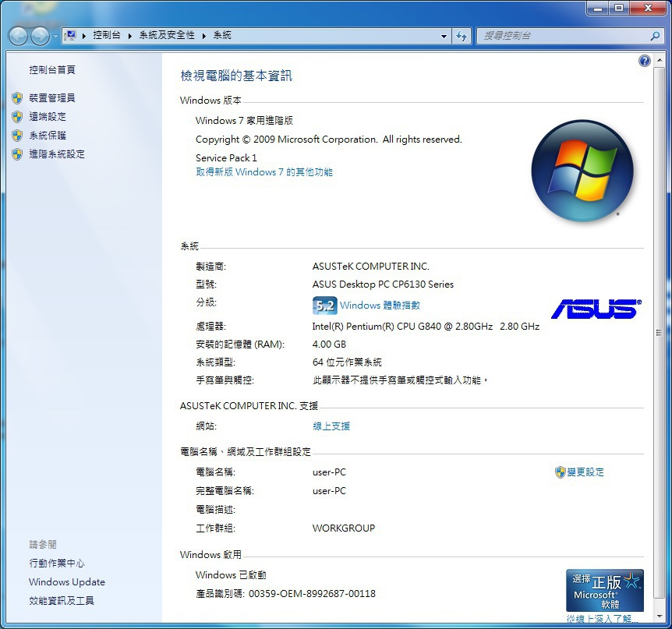Click the shield icon beside 進階系統設定
The height and width of the screenshot is (629, 672).
click(17, 154)
